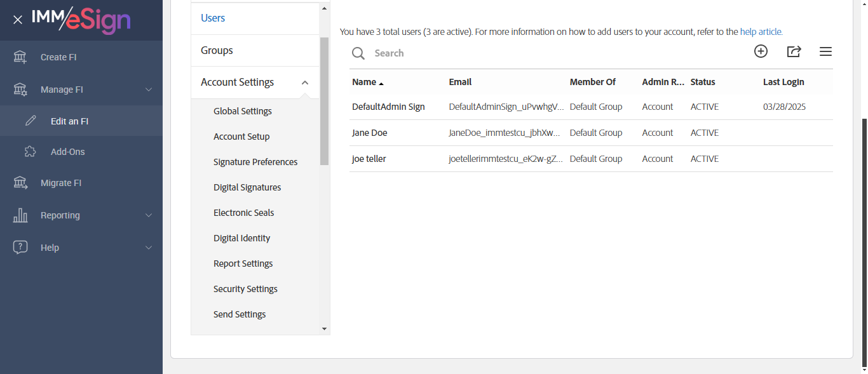Collapse the Manage FI chevron
868x374 pixels.
click(149, 90)
